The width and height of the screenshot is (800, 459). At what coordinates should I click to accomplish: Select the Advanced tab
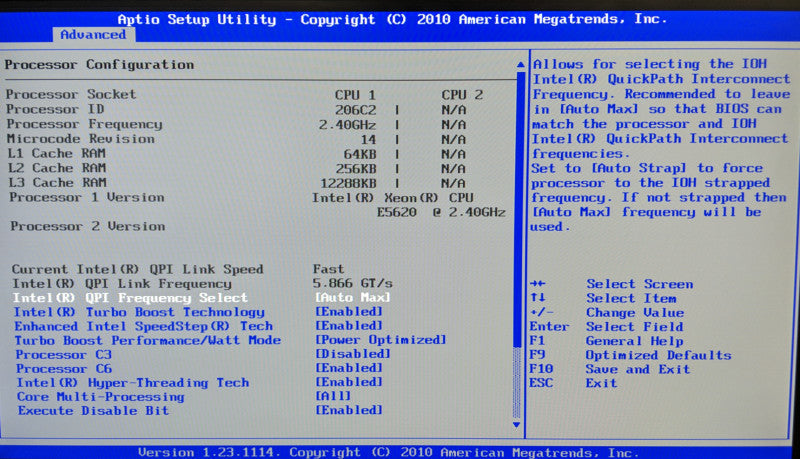click(93, 35)
